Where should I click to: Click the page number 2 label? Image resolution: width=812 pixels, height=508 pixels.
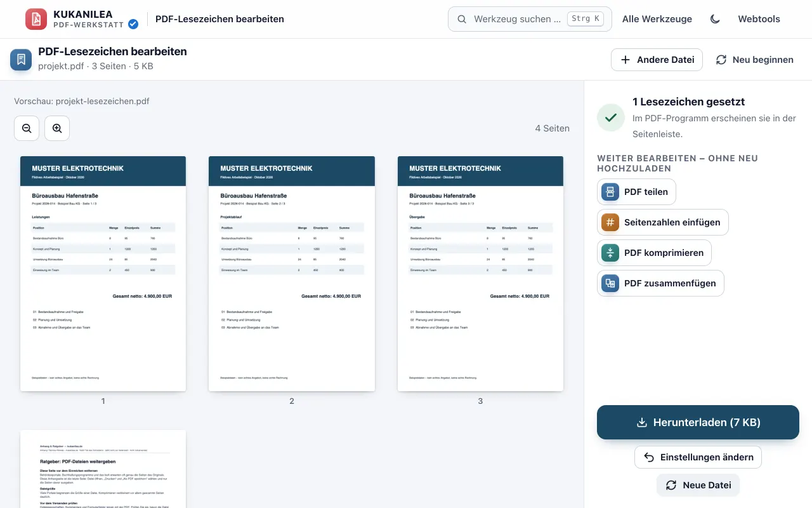click(292, 401)
